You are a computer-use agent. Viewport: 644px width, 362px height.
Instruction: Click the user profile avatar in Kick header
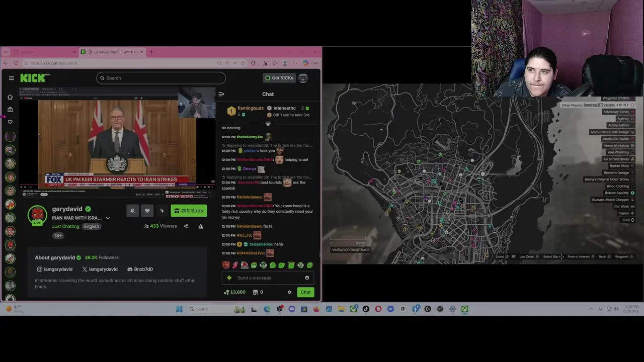point(303,78)
